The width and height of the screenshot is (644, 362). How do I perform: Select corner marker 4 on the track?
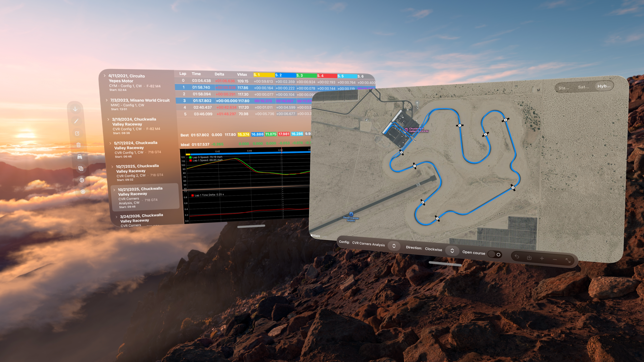coord(513,188)
